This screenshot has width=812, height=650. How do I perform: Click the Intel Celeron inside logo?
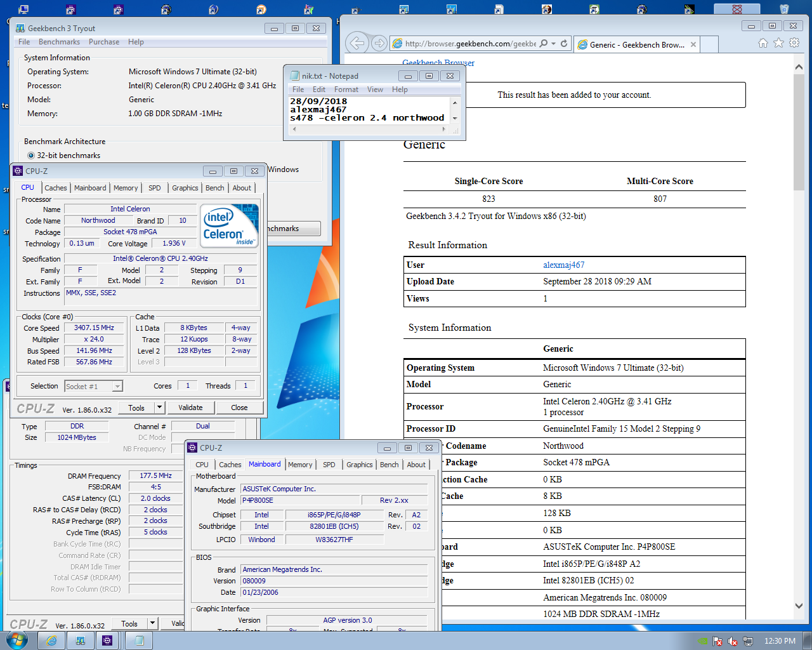[230, 225]
